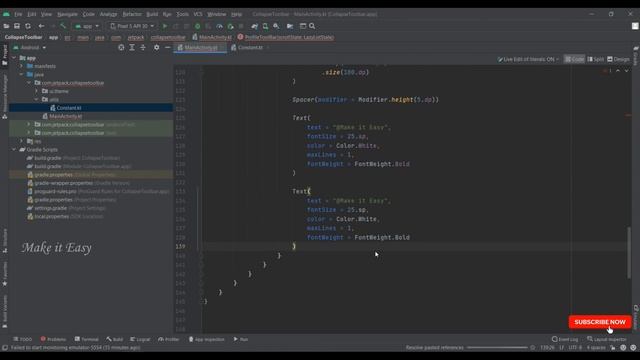Screen dimensions: 640x360
Task: Click Collapse All in Project panel
Action: 143,47
